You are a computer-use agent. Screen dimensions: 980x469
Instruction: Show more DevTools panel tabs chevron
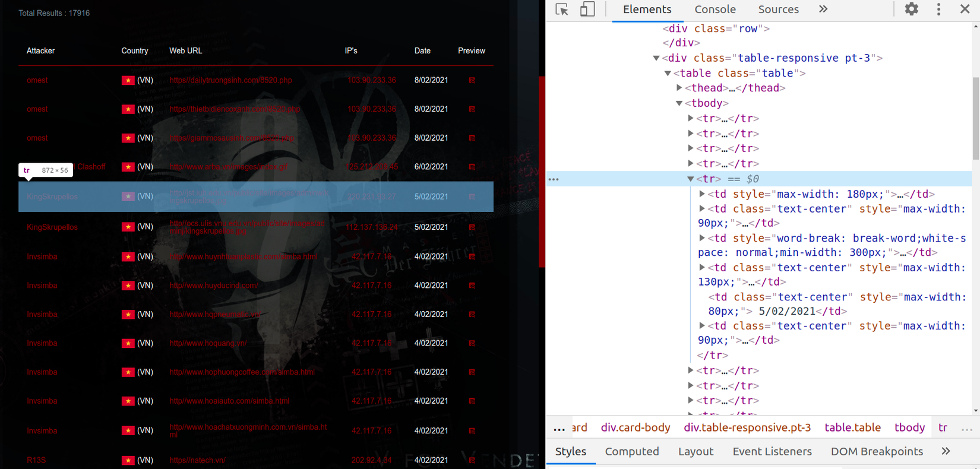pos(823,9)
